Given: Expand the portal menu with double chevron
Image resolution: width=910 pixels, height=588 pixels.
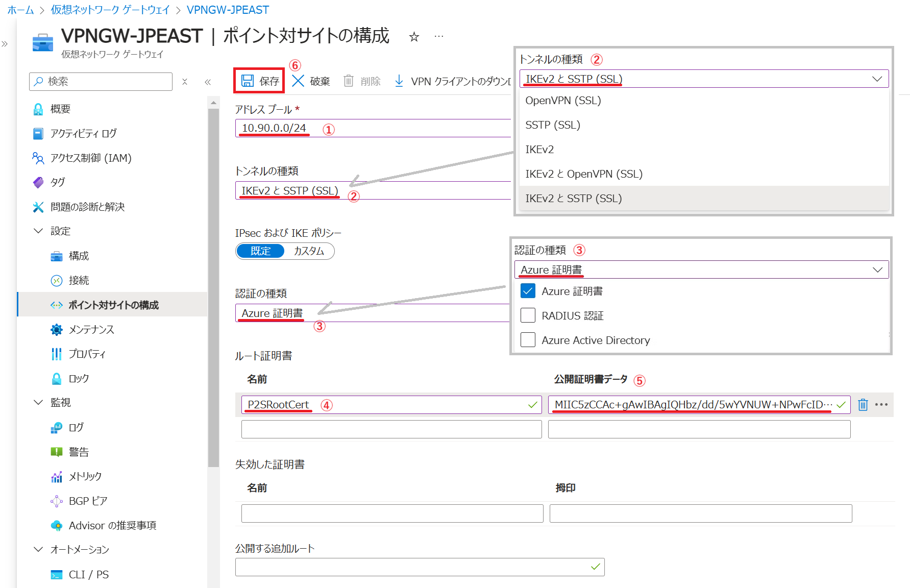Looking at the screenshot, I should (5, 44).
